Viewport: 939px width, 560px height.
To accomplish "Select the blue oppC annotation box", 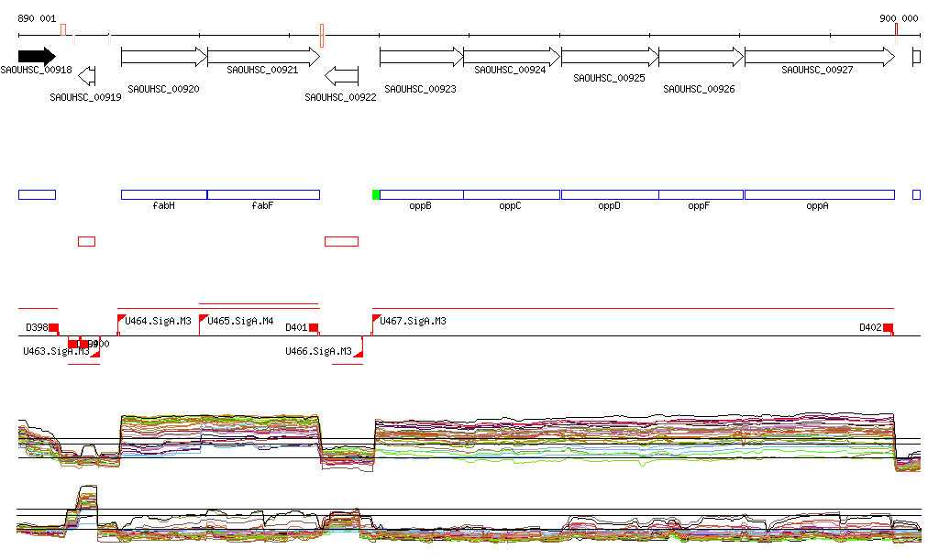I will click(x=512, y=194).
